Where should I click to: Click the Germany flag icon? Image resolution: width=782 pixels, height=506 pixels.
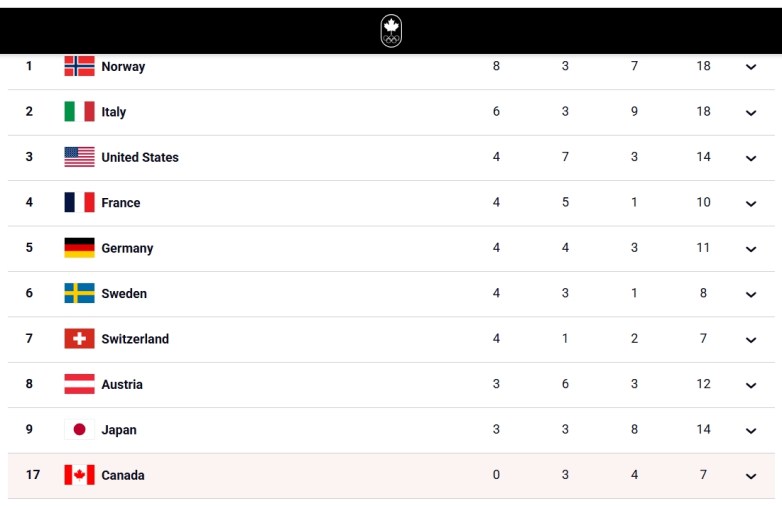(x=79, y=248)
